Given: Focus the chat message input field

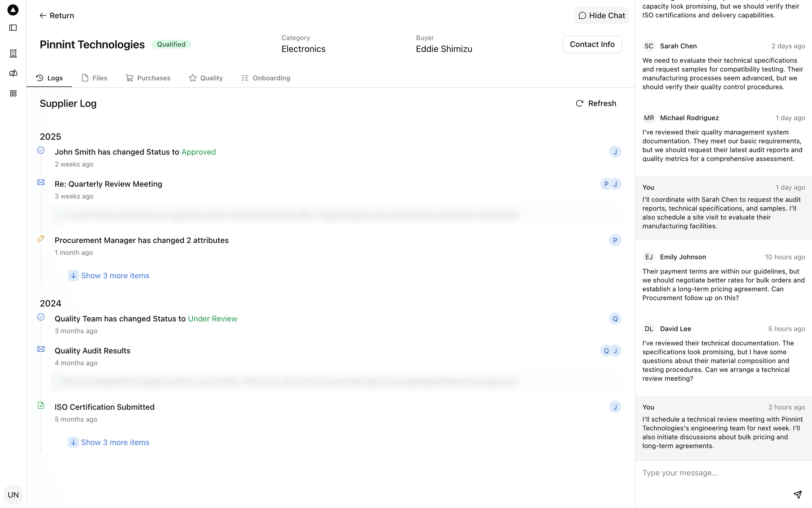Looking at the screenshot, I should point(723,473).
